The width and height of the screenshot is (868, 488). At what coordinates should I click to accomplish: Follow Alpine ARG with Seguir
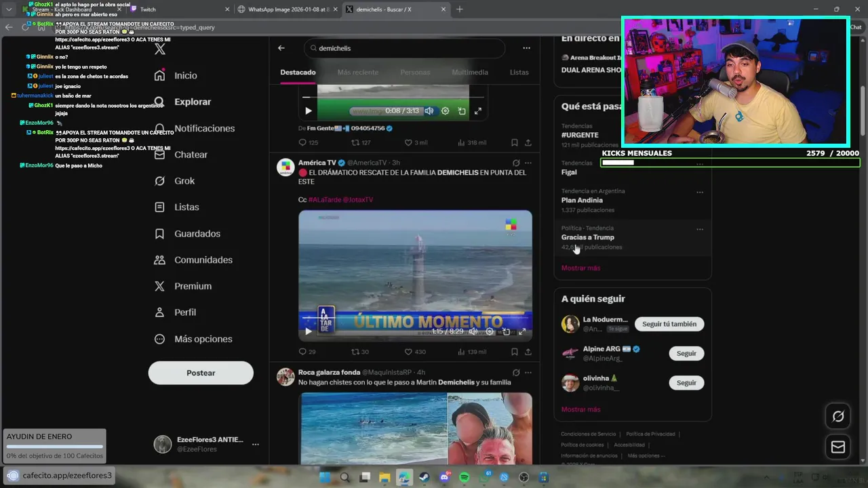[686, 353]
